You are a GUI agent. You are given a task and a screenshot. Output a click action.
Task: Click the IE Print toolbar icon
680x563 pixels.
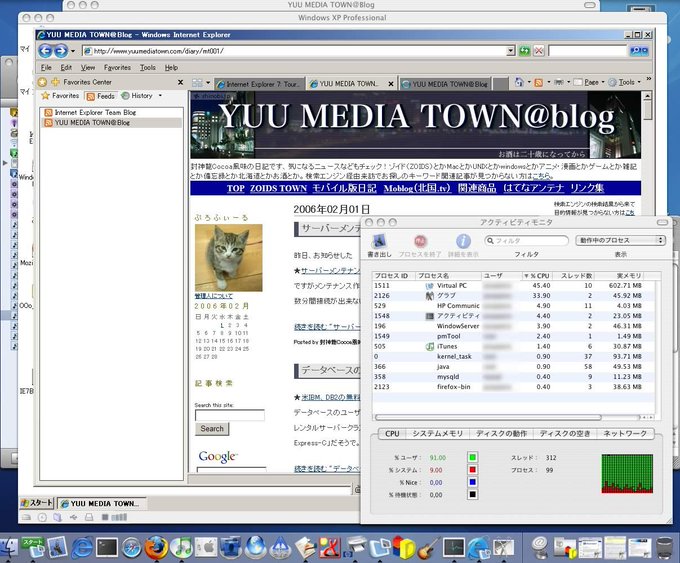pyautogui.click(x=559, y=82)
